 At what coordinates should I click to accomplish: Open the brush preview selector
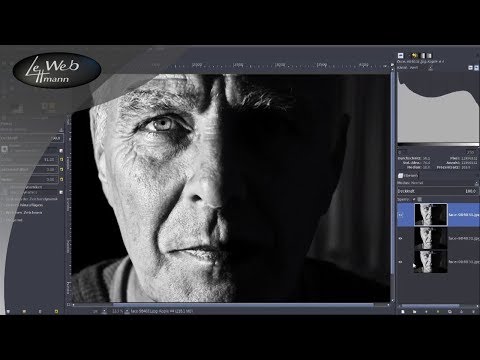click(x=4, y=149)
